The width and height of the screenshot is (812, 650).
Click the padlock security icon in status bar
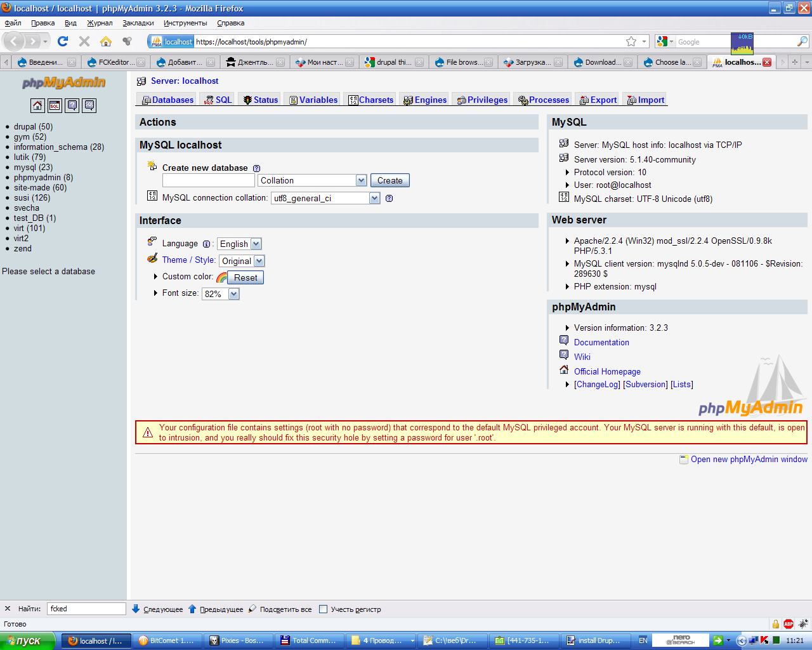(x=775, y=624)
